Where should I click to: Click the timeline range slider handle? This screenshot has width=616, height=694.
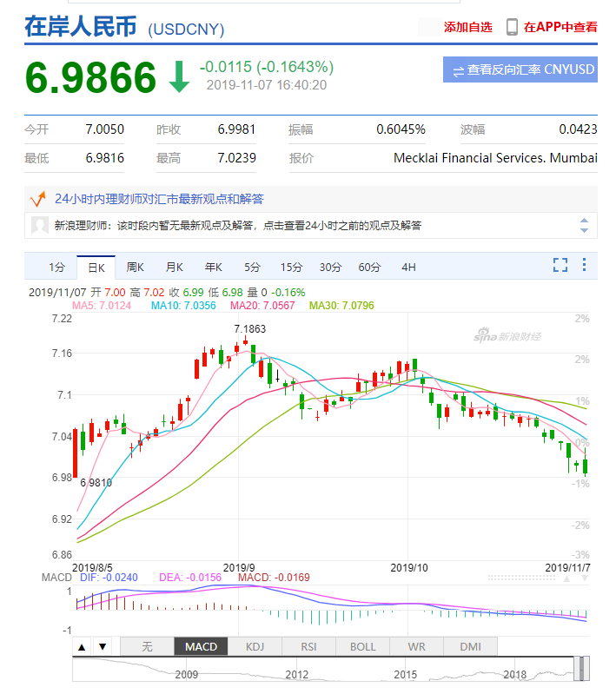(583, 667)
